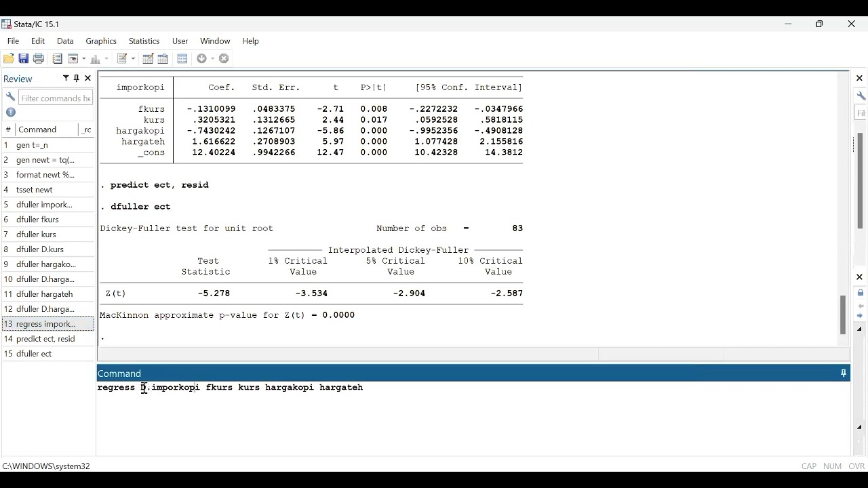Image resolution: width=868 pixels, height=488 pixels.
Task: Click the '#' column header in Review
Action: (8, 129)
